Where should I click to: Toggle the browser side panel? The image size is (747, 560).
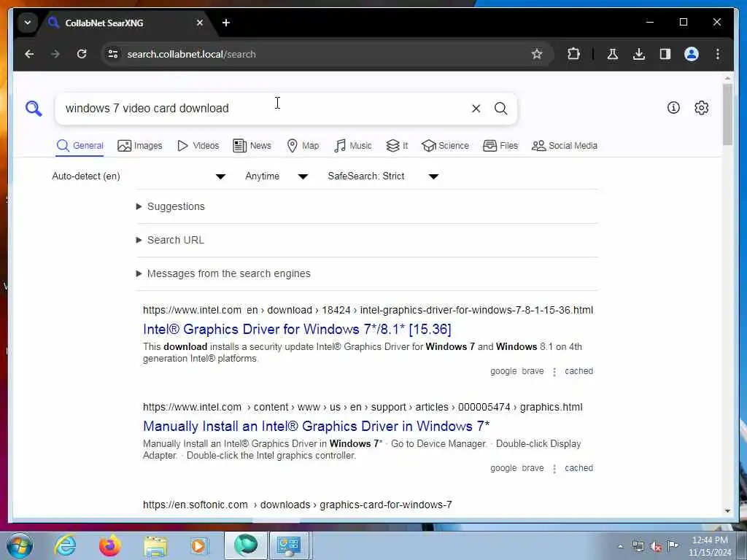click(x=665, y=54)
